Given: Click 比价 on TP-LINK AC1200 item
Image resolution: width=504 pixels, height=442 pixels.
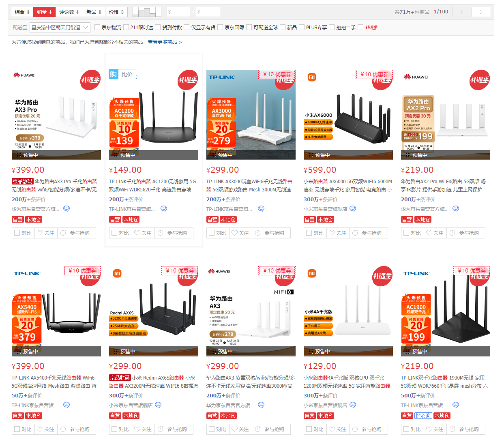Looking at the screenshot, I should coord(127,74).
